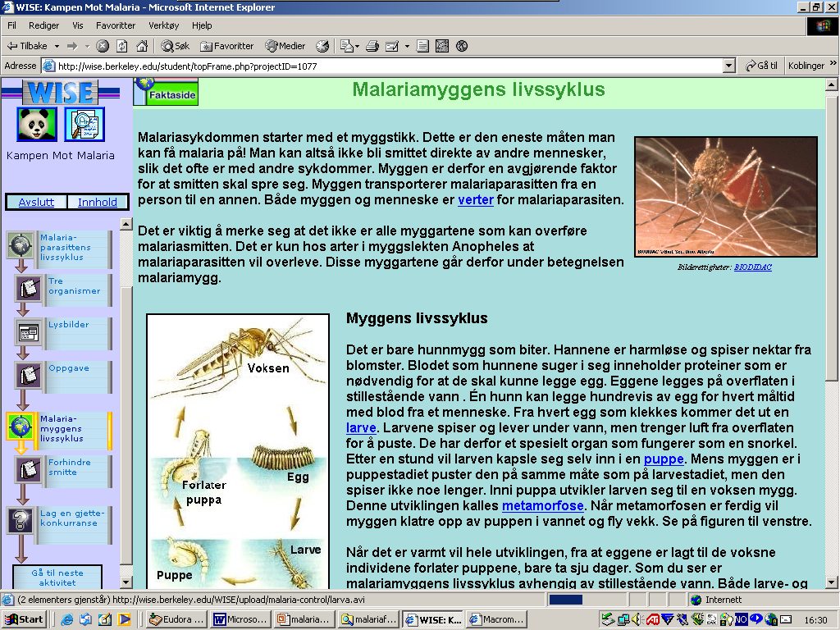This screenshot has width=840, height=630.
Task: Open the History icon in toolbar
Action: click(x=322, y=46)
